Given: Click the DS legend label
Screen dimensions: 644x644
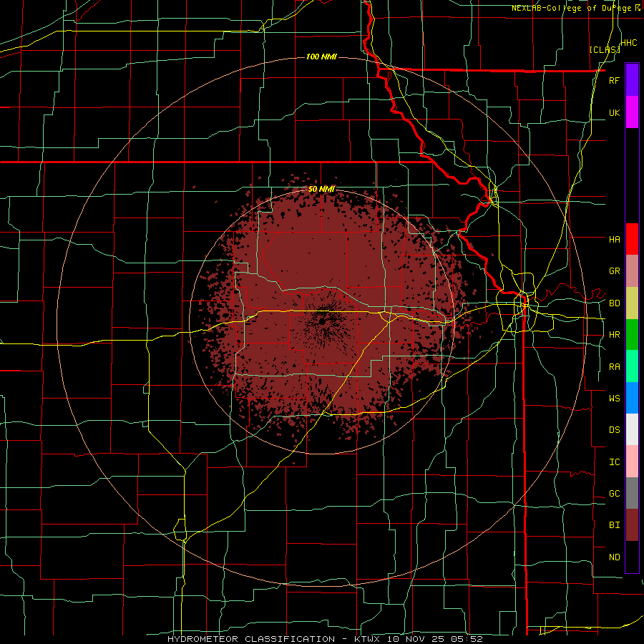Looking at the screenshot, I should [x=614, y=429].
